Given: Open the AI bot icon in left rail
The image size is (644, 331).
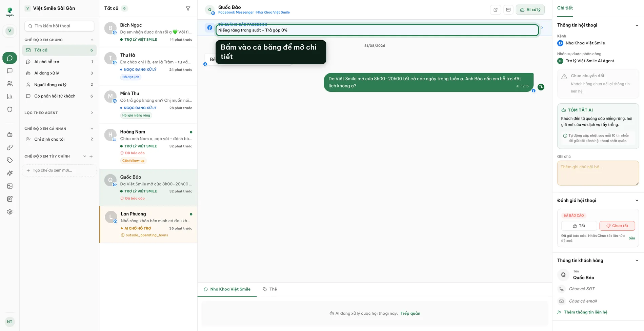Looking at the screenshot, I should (x=9, y=135).
